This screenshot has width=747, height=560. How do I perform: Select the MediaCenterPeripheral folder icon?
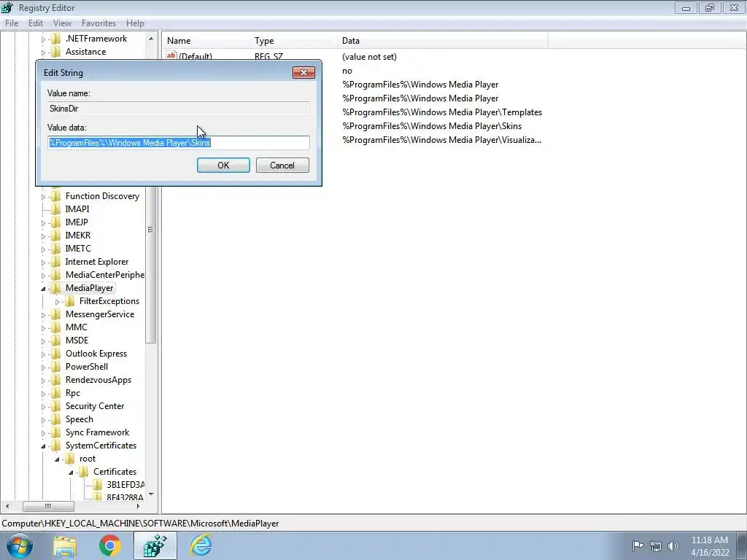click(x=55, y=275)
